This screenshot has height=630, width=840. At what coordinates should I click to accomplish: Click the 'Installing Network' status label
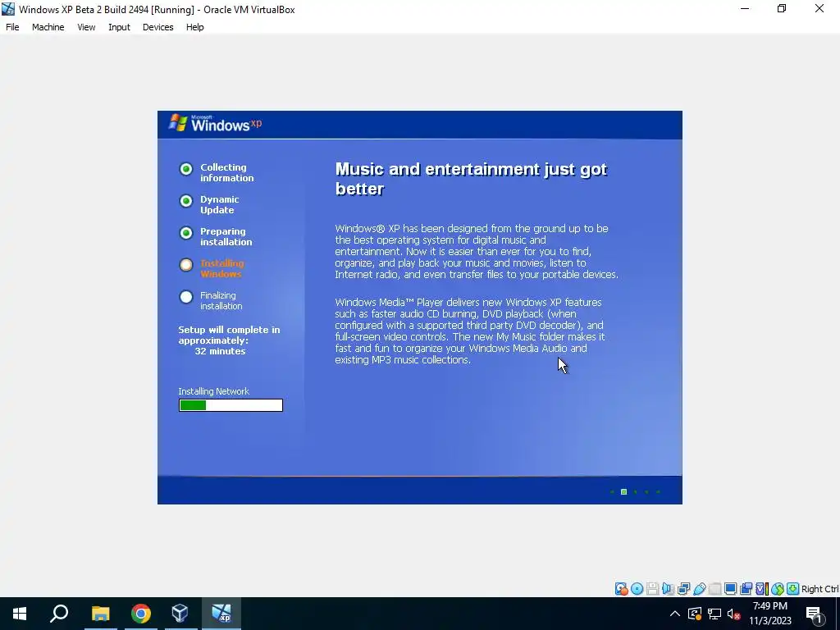coord(214,391)
